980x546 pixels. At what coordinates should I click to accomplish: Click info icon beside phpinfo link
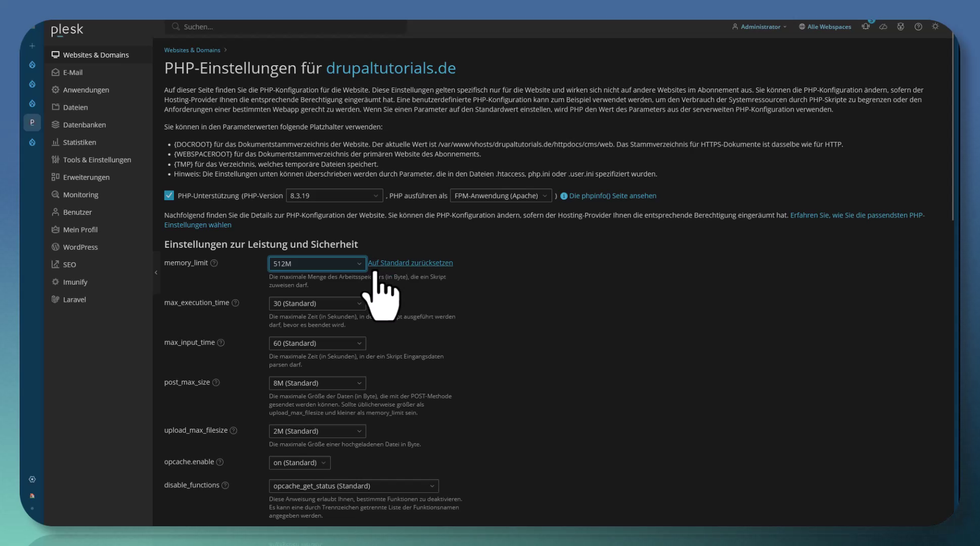point(563,196)
